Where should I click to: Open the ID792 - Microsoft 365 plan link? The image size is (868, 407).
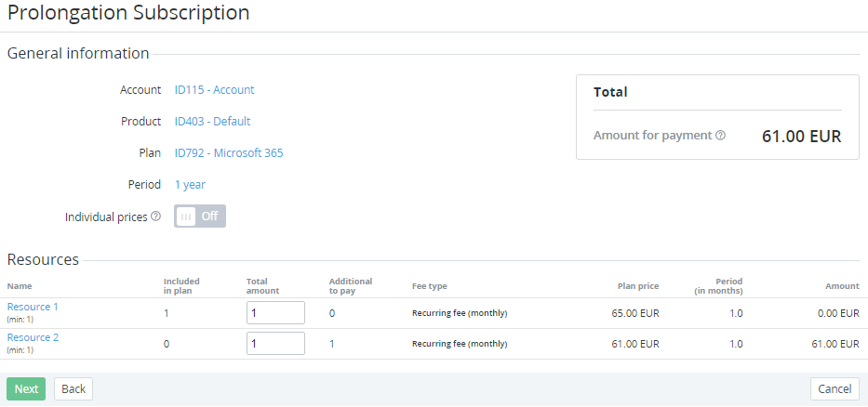click(x=228, y=153)
